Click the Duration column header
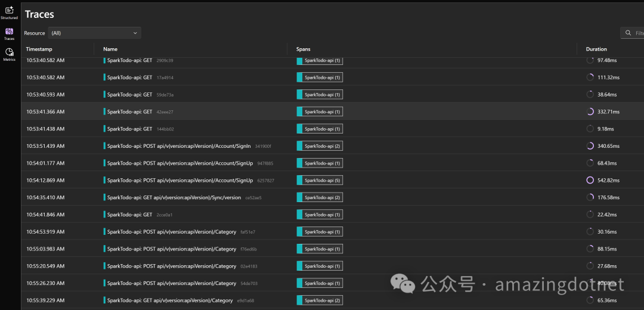Image resolution: width=644 pixels, height=310 pixels. pos(596,49)
